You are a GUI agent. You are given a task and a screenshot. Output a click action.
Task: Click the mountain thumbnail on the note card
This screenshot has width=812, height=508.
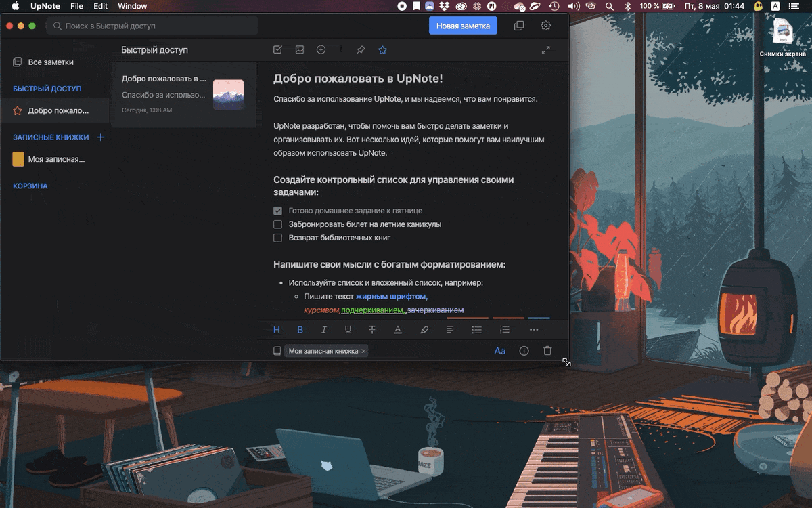[228, 95]
